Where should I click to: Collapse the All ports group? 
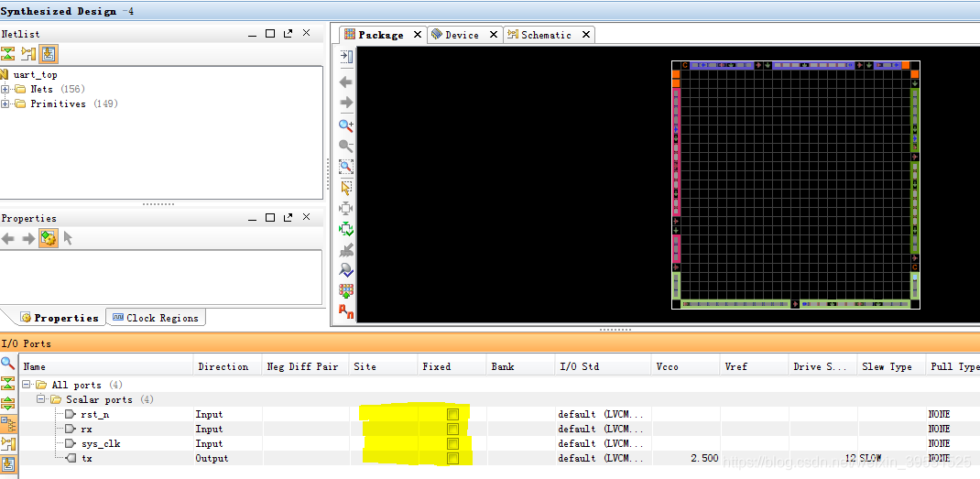tap(27, 385)
